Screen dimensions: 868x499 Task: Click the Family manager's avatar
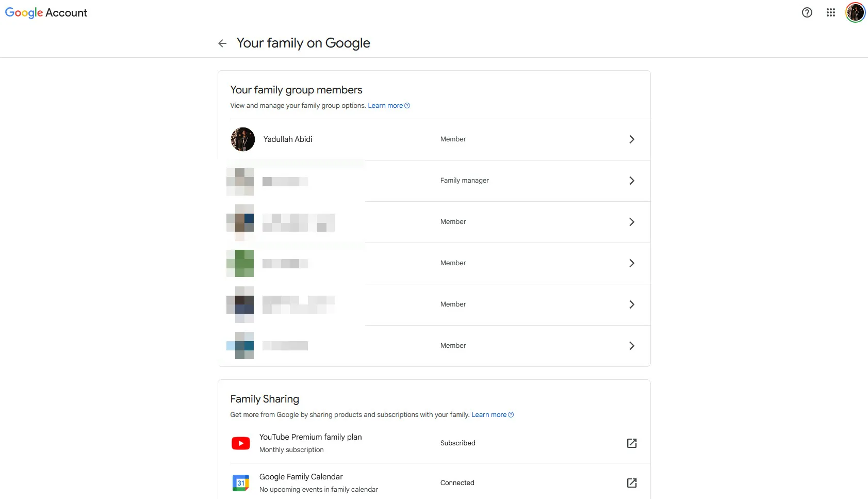pyautogui.click(x=240, y=180)
